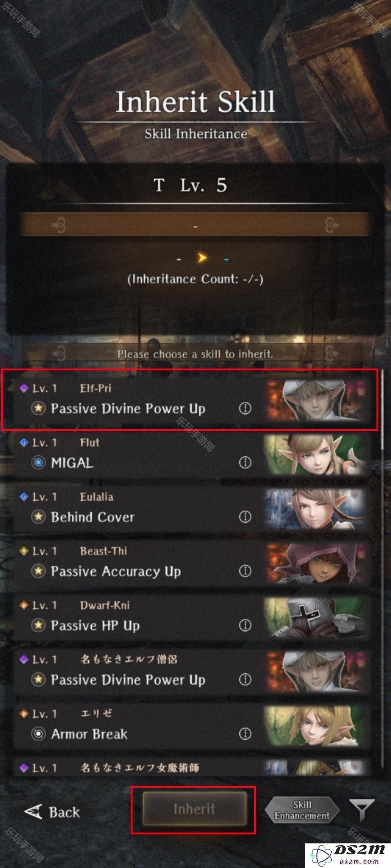
Task: Open Skill Enhancement mode
Action: point(302,810)
